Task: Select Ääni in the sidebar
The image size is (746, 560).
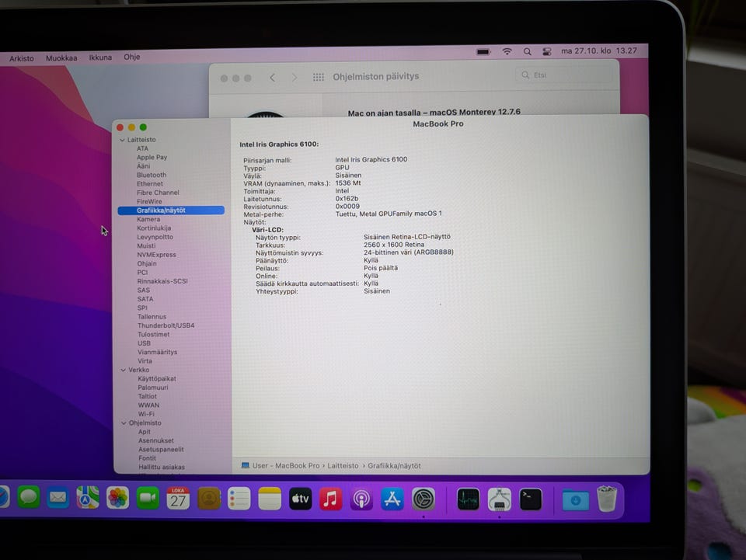Action: [x=143, y=166]
